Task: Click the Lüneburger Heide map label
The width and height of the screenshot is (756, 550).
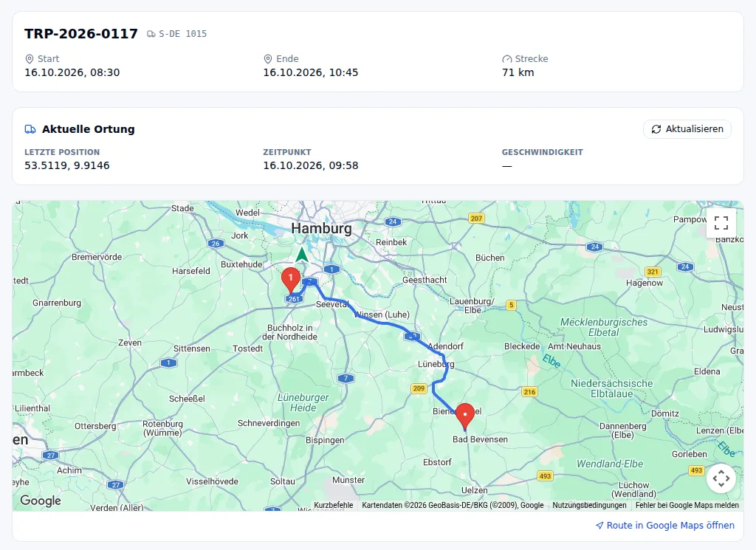Action: tap(303, 402)
